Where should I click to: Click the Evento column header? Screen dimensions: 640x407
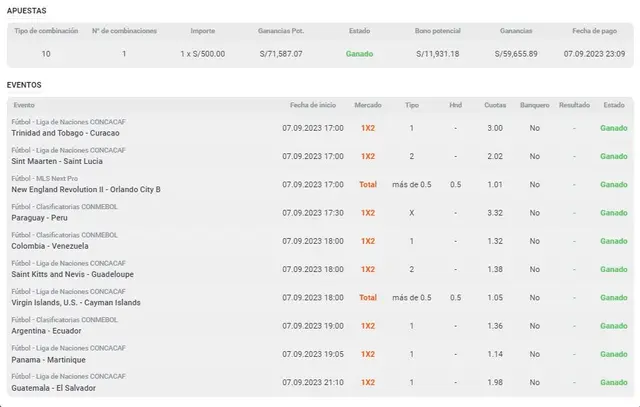24,105
